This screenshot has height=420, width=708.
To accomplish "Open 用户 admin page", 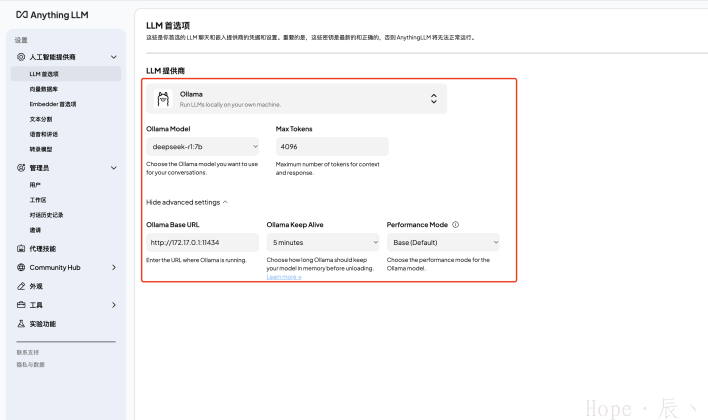I will click(35, 185).
